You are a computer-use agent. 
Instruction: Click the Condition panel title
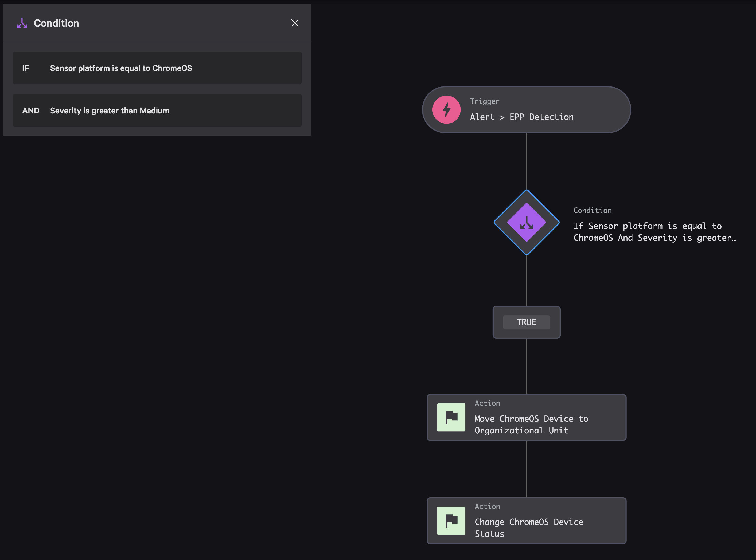pos(56,23)
